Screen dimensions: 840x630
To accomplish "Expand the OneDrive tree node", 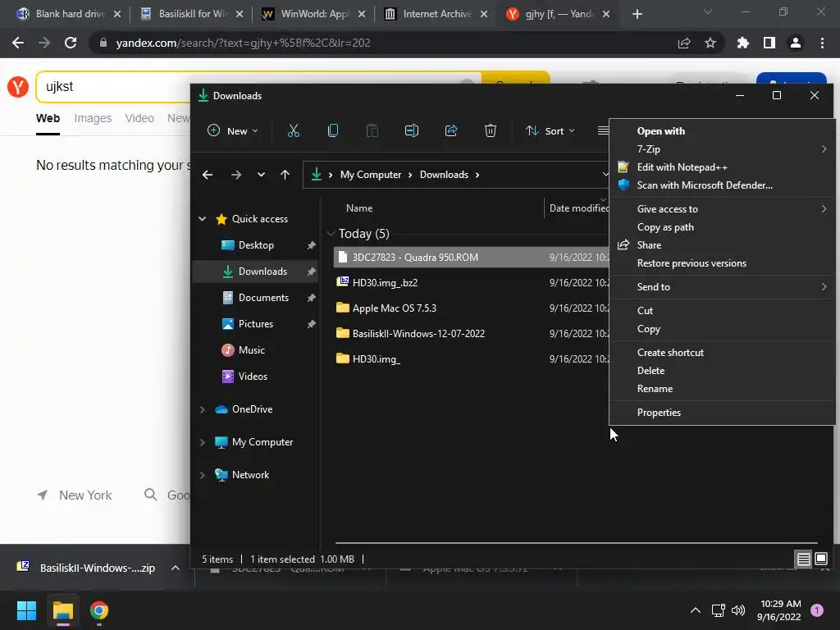I will point(202,409).
